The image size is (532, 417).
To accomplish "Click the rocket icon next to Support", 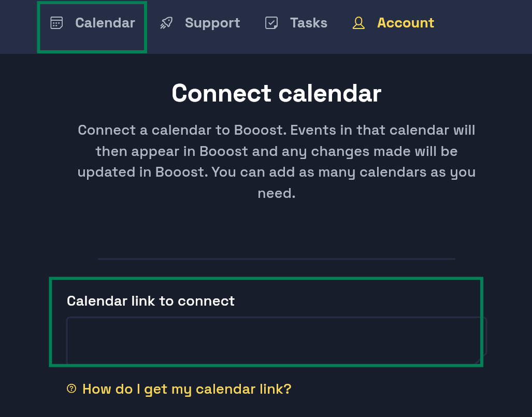I will pyautogui.click(x=166, y=23).
